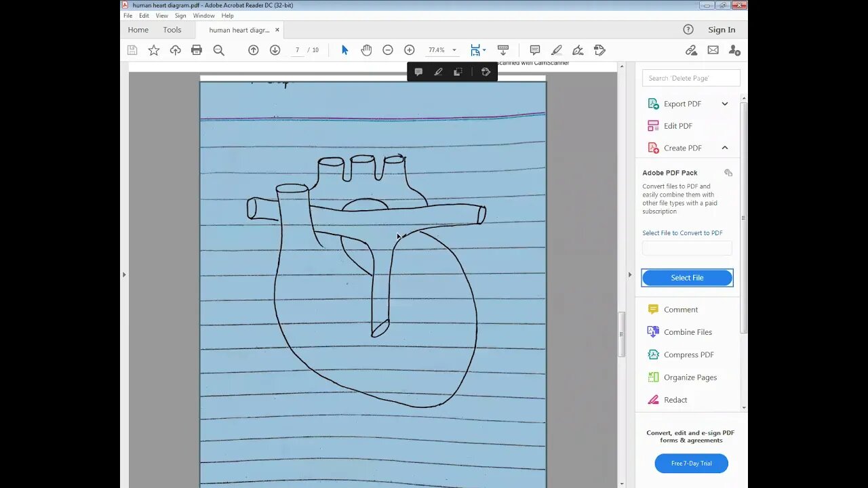
Task: Start the Free 7-Day Trial
Action: click(692, 464)
